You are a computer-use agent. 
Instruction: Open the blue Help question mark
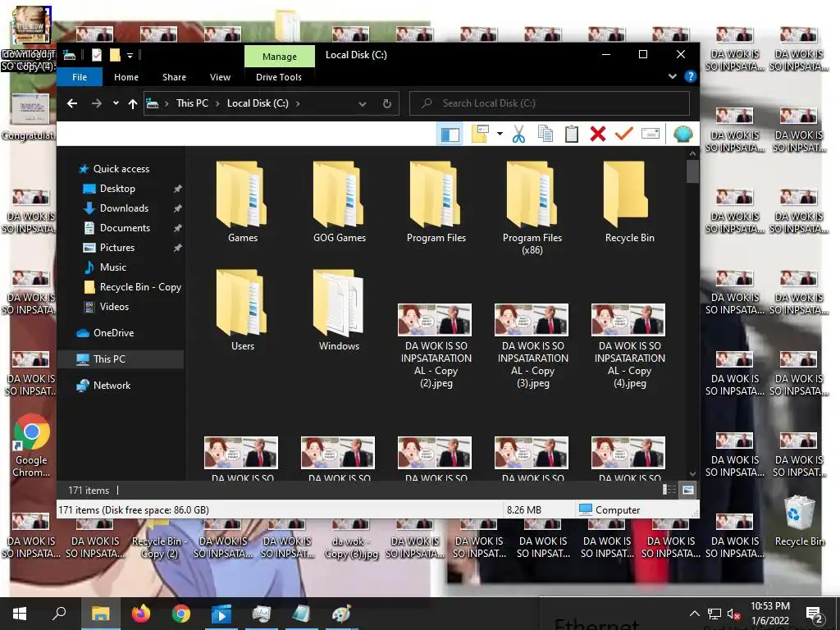pyautogui.click(x=691, y=76)
